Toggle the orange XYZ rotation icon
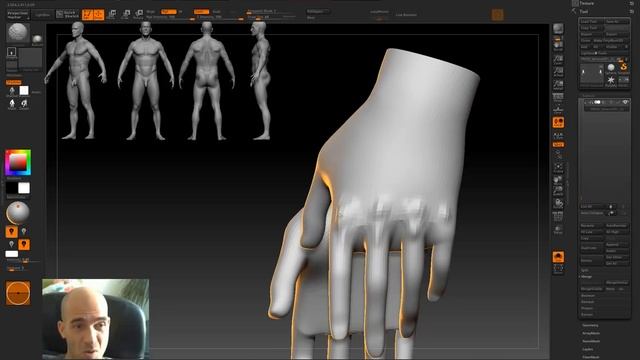This screenshot has width=640, height=360. (558, 144)
